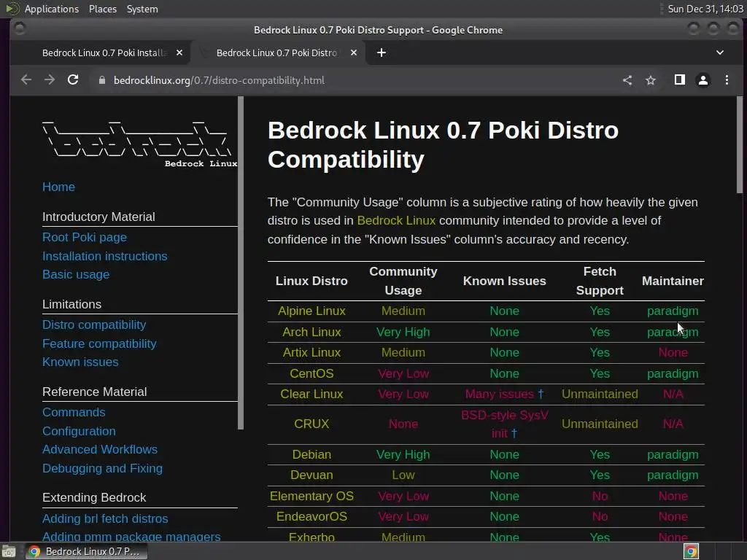Image resolution: width=747 pixels, height=560 pixels.
Task: Click the CRUX table cell
Action: [x=311, y=424]
